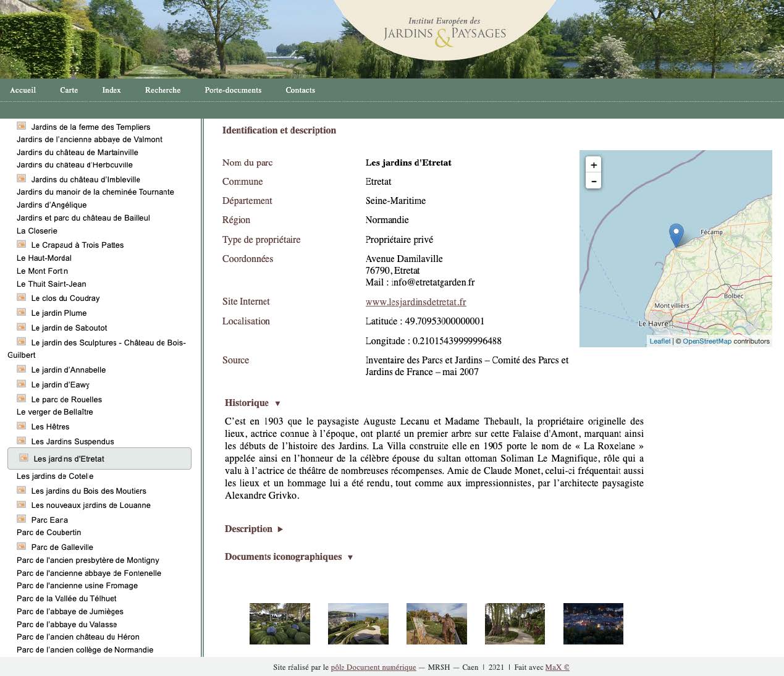View the coastal cliff garden thumbnail
This screenshot has width=784, height=676.
pos(358,623)
